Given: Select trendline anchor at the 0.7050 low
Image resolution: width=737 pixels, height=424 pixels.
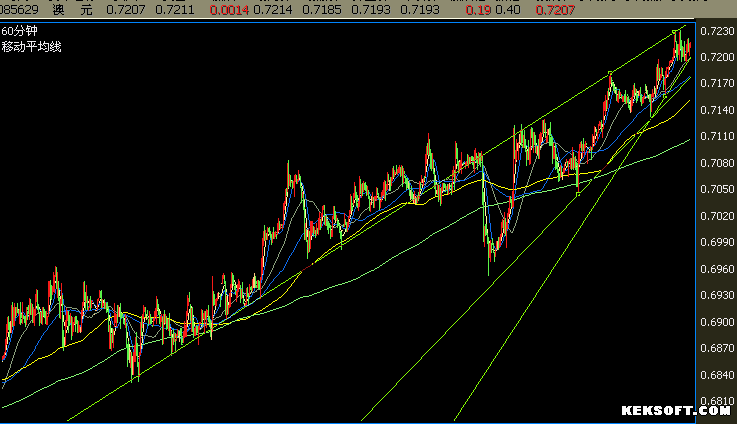Looking at the screenshot, I should [578, 194].
